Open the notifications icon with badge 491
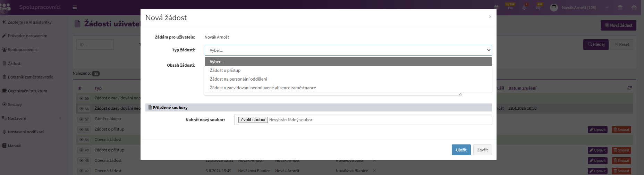Image resolution: width=644 pixels, height=175 pixels. click(x=539, y=7)
